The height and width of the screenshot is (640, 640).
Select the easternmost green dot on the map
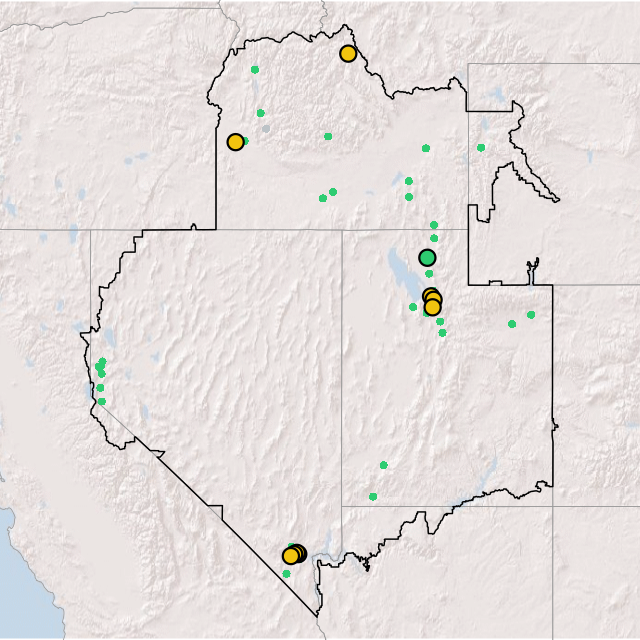point(531,315)
